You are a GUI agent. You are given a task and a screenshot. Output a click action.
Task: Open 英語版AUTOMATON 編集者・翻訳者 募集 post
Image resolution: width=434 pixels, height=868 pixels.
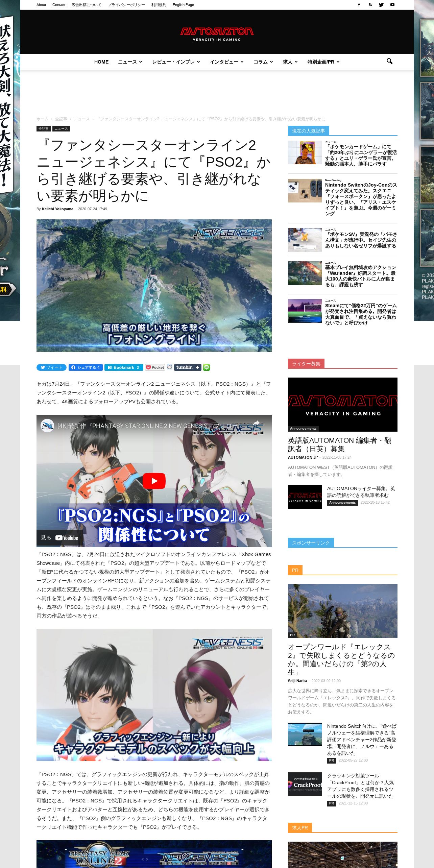[x=340, y=444]
